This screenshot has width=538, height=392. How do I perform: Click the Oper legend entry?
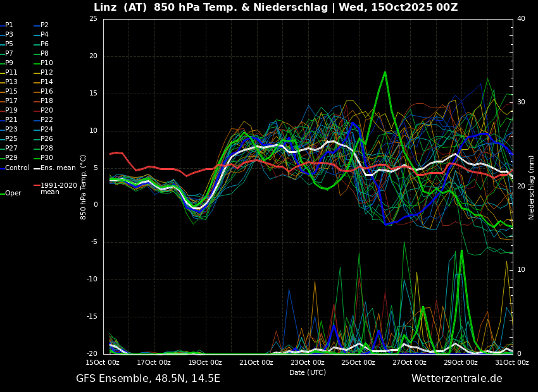(x=13, y=193)
